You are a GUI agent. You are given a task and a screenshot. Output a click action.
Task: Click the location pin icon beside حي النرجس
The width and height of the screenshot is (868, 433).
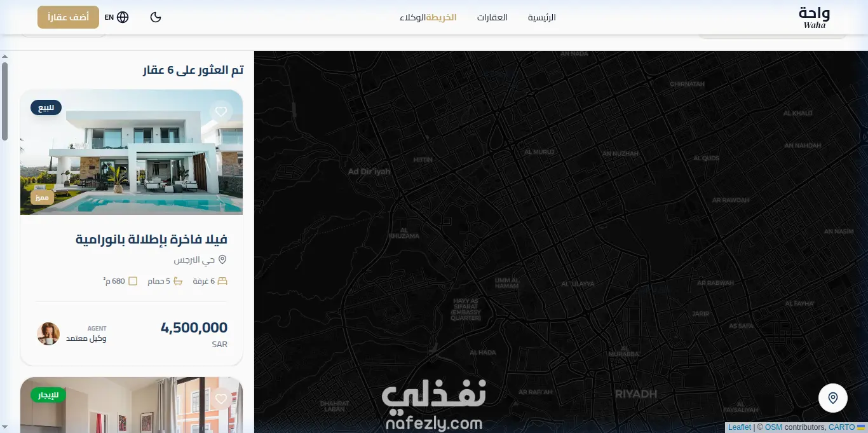tap(222, 260)
